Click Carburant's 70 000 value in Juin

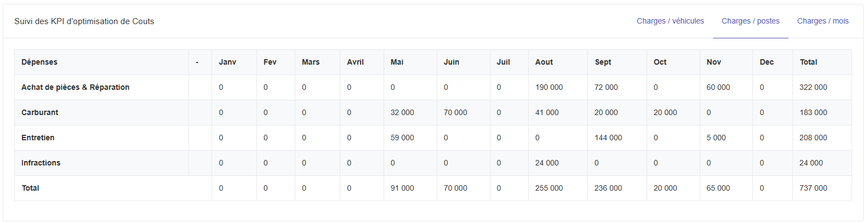point(455,112)
